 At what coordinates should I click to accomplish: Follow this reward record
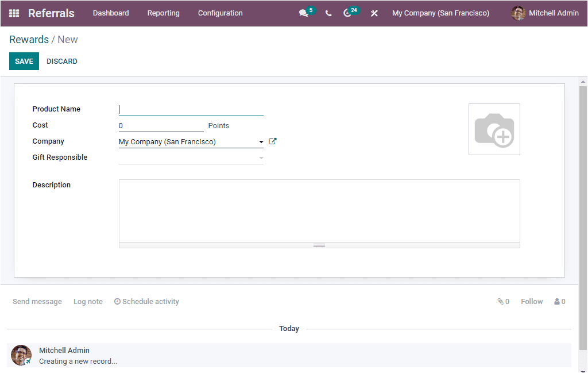tap(531, 301)
